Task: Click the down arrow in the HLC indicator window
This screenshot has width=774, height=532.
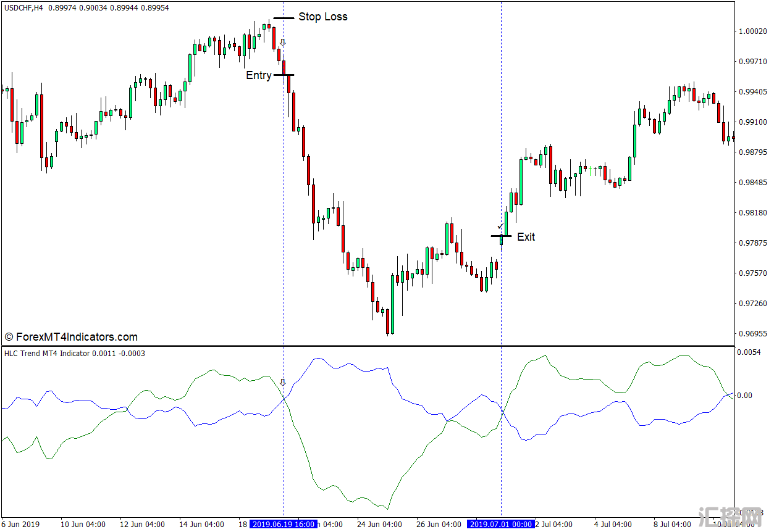Action: pos(283,383)
